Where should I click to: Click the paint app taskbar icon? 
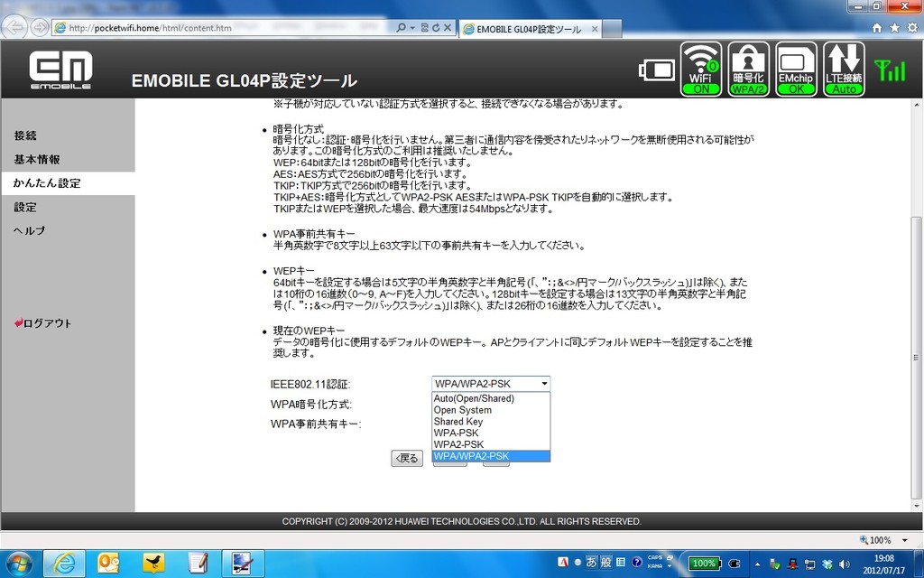tap(243, 564)
